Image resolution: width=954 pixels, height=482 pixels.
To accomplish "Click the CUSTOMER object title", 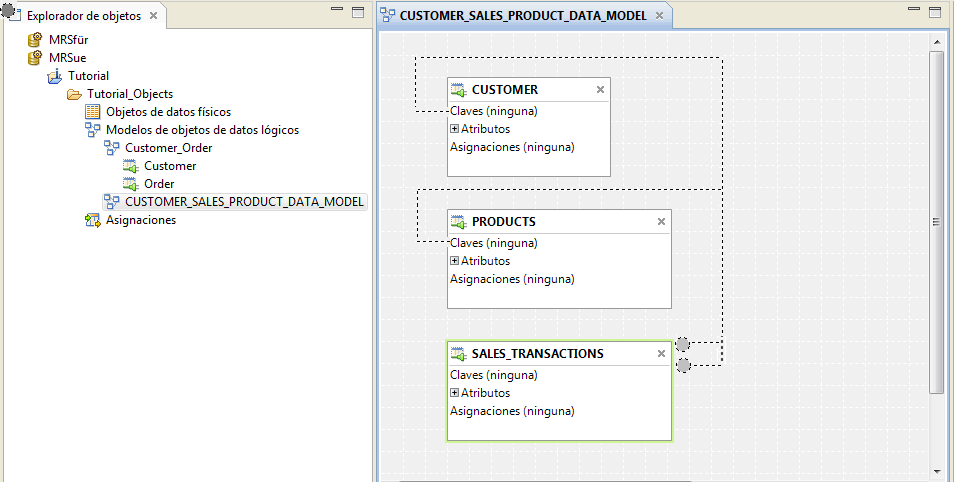I will click(505, 90).
